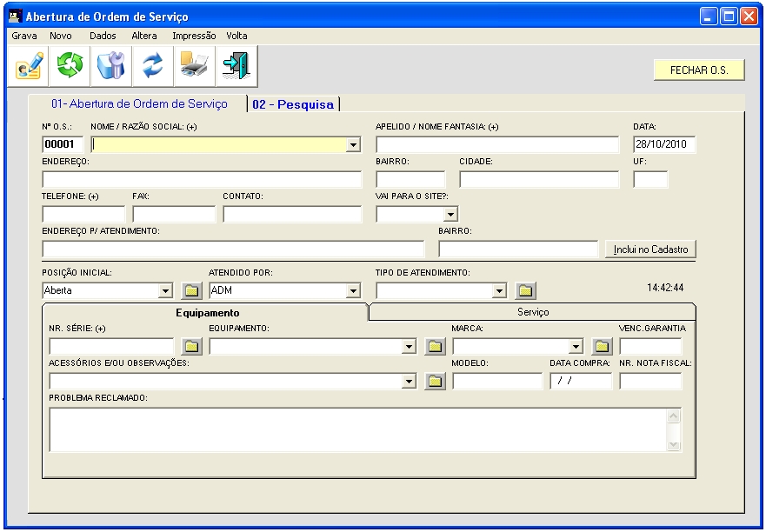Click folder icon next to Nr. Série field
The height and width of the screenshot is (532, 766).
point(192,348)
